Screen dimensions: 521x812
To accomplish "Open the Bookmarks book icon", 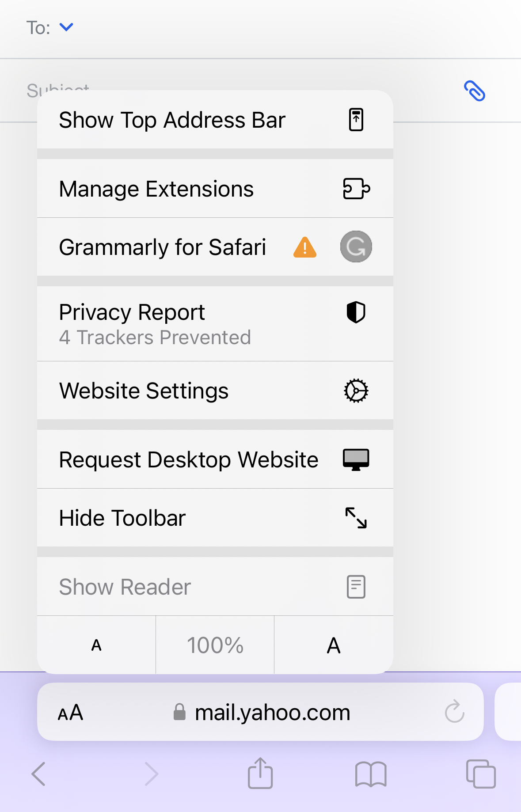I will [x=371, y=774].
